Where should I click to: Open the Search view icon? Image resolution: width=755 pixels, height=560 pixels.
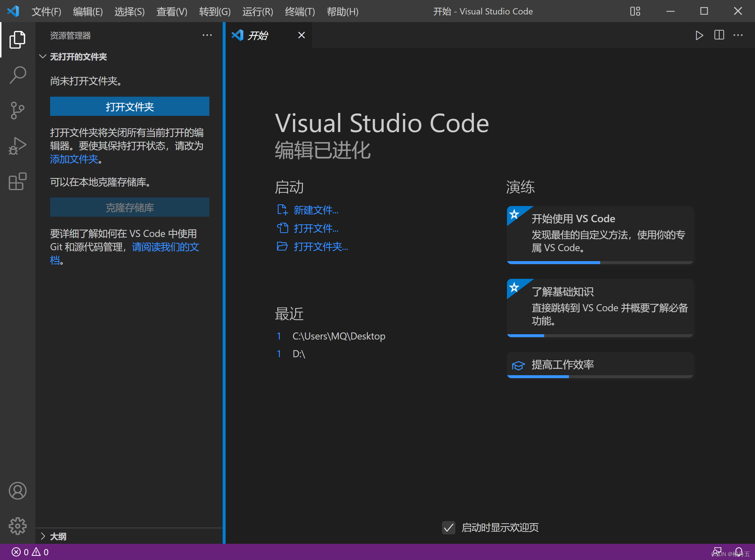pyautogui.click(x=17, y=75)
